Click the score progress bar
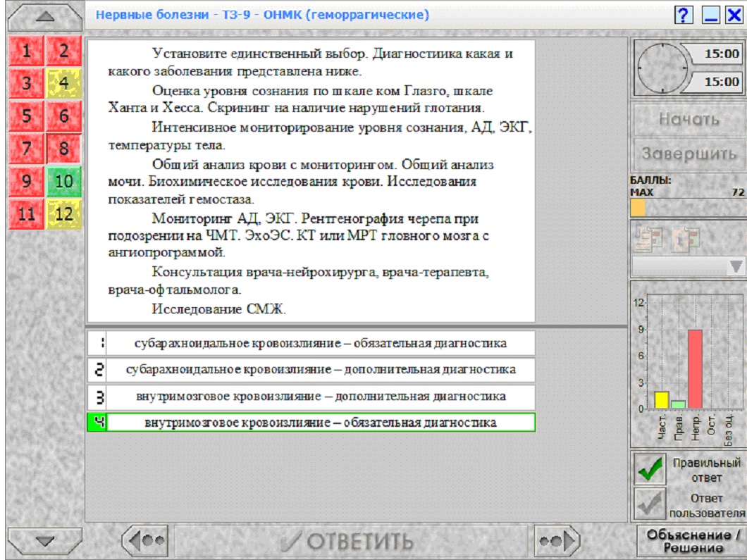The height and width of the screenshot is (560, 747). [x=688, y=208]
